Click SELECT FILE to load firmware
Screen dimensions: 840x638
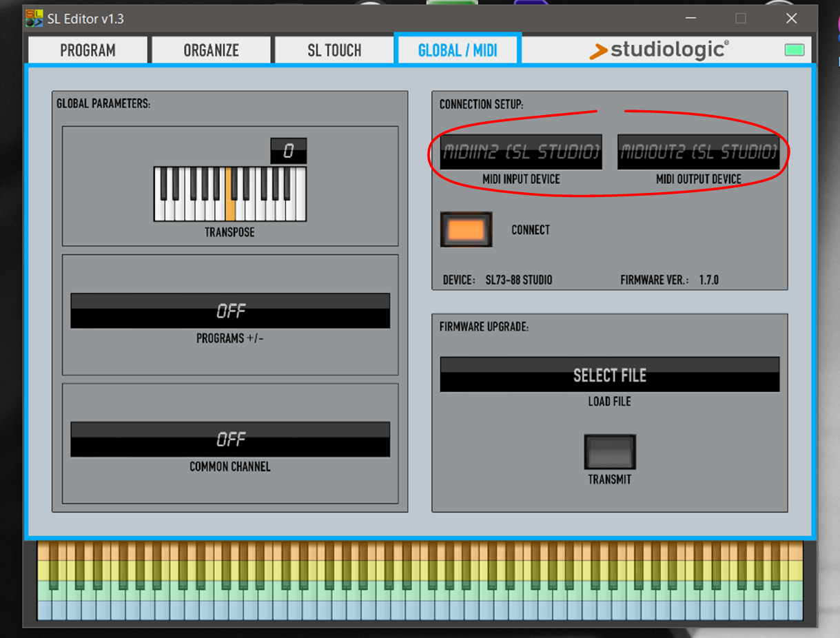click(x=610, y=375)
